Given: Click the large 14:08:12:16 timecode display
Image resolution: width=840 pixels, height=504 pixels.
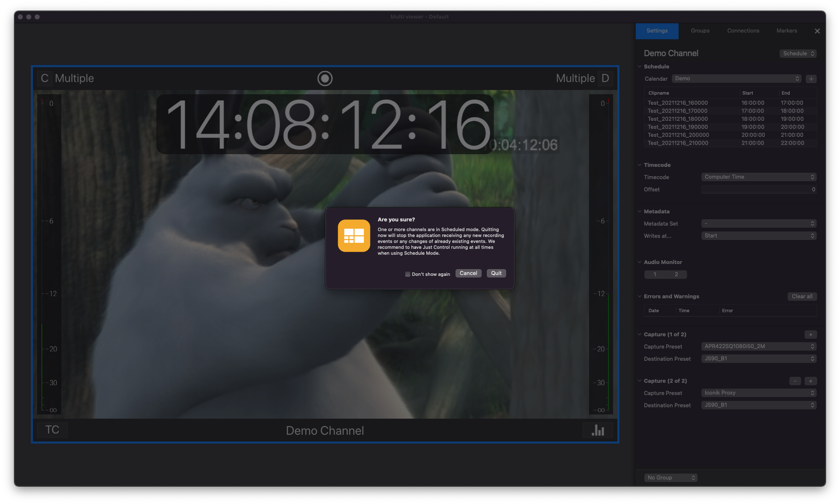Looking at the screenshot, I should tap(325, 124).
